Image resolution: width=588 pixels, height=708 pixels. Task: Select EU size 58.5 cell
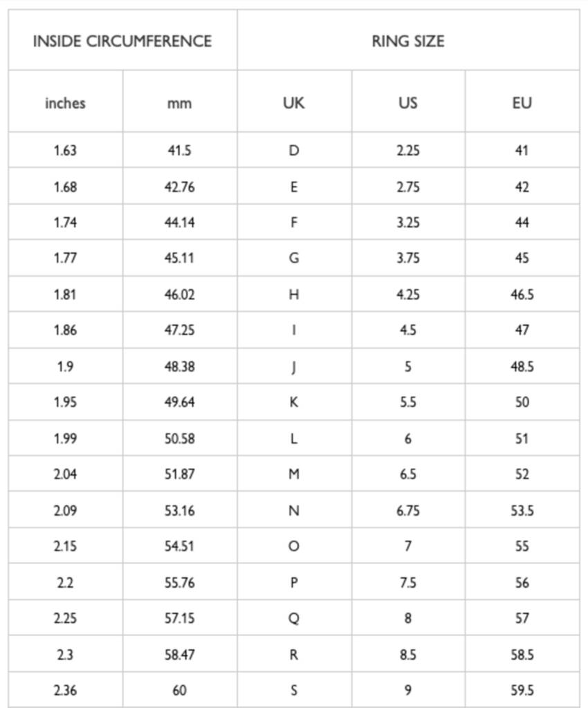point(522,654)
